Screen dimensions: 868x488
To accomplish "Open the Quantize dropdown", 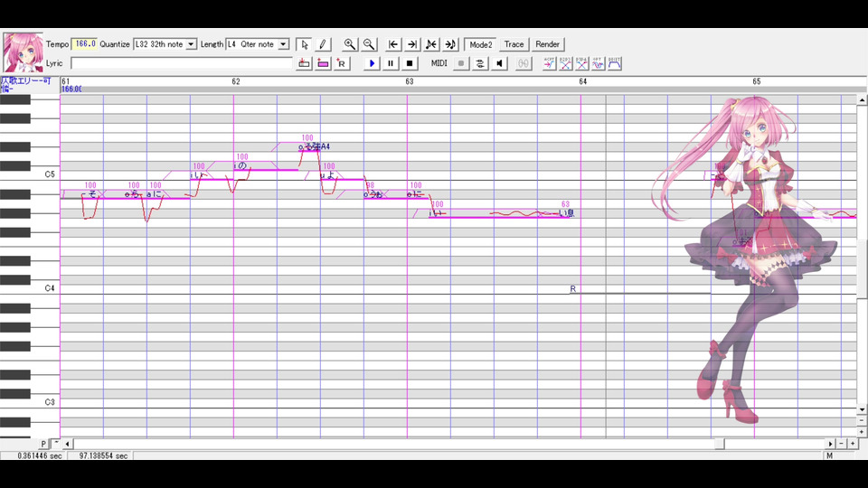I will pos(191,44).
